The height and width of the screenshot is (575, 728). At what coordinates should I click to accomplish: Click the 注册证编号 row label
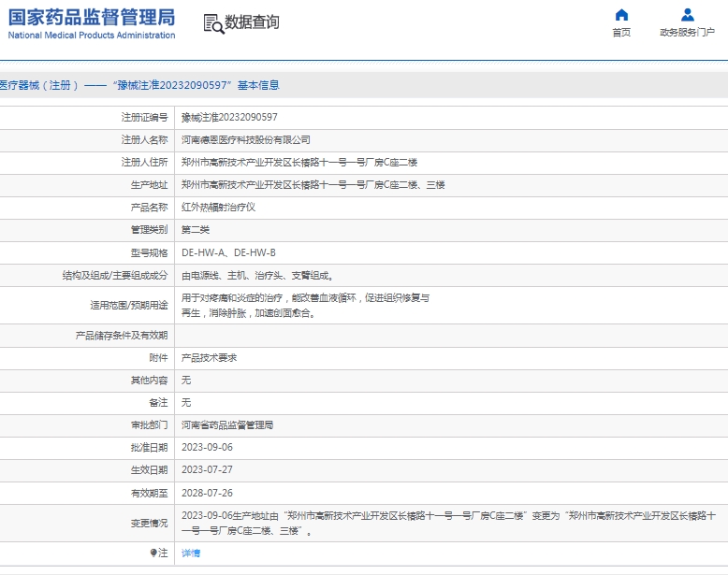click(x=144, y=117)
